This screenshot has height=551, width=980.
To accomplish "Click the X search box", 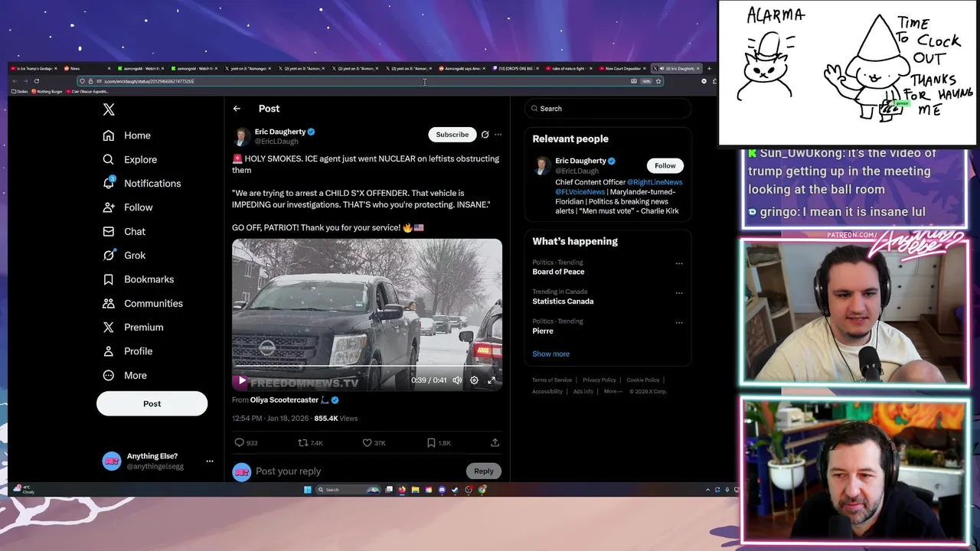I will pyautogui.click(x=608, y=109).
